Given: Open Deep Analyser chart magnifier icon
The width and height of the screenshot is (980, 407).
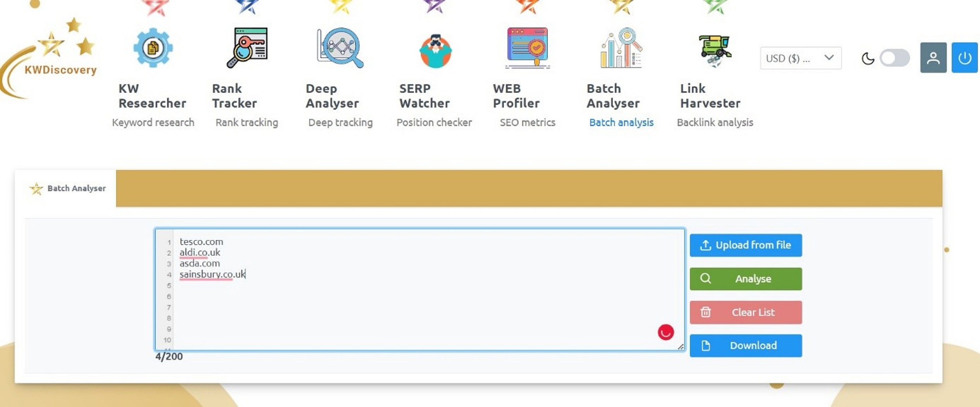Looking at the screenshot, I should pyautogui.click(x=340, y=48).
